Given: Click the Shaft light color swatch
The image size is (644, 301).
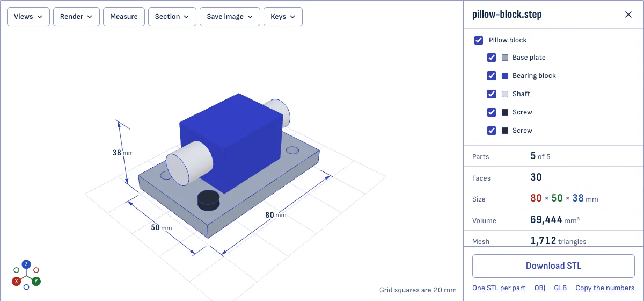Looking at the screenshot, I should (505, 94).
